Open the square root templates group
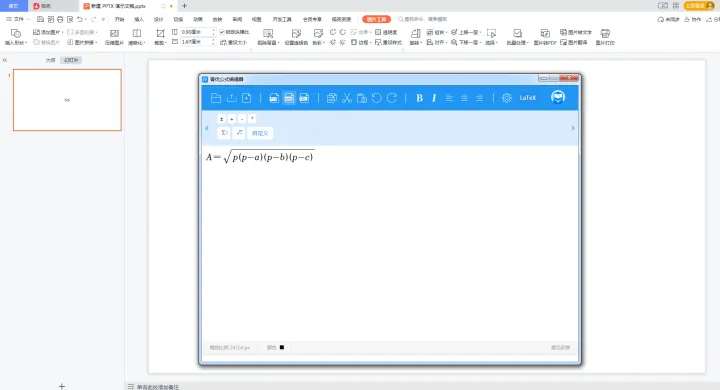Viewport: 720px width, 390px height. (x=239, y=133)
